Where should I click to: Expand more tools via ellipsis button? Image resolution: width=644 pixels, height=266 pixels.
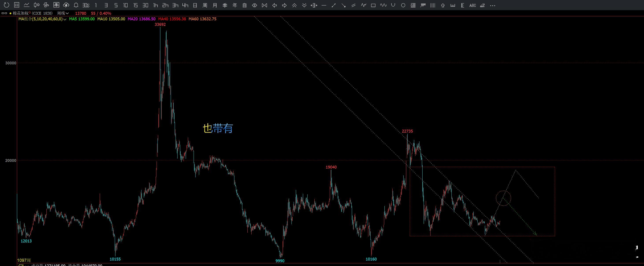492,5
